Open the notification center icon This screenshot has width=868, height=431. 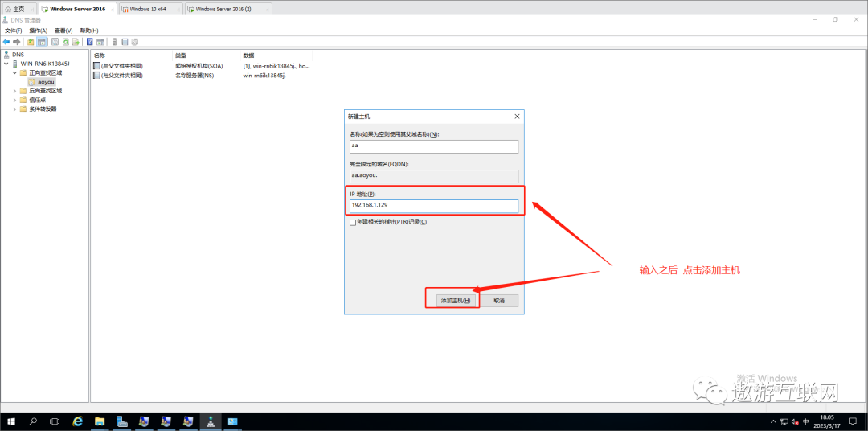(x=854, y=421)
